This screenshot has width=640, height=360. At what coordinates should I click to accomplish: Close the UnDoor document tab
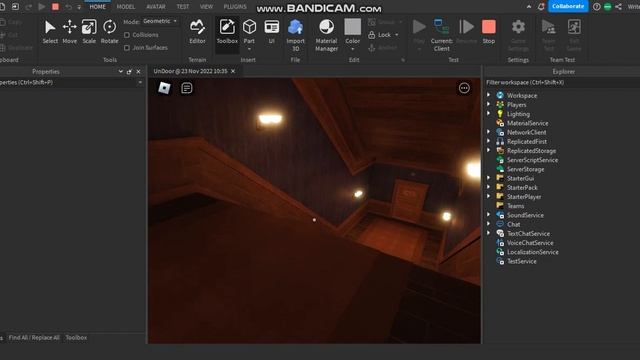(x=233, y=71)
